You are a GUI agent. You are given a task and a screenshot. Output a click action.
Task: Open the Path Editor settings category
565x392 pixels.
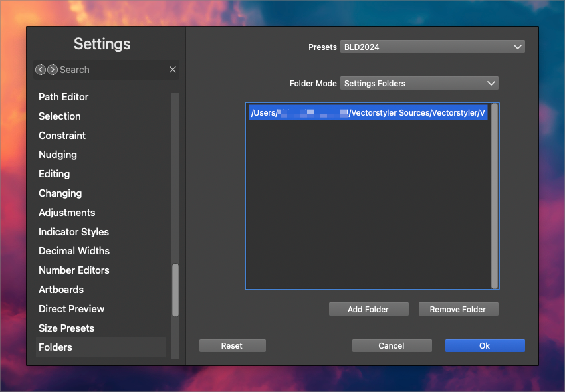click(64, 97)
